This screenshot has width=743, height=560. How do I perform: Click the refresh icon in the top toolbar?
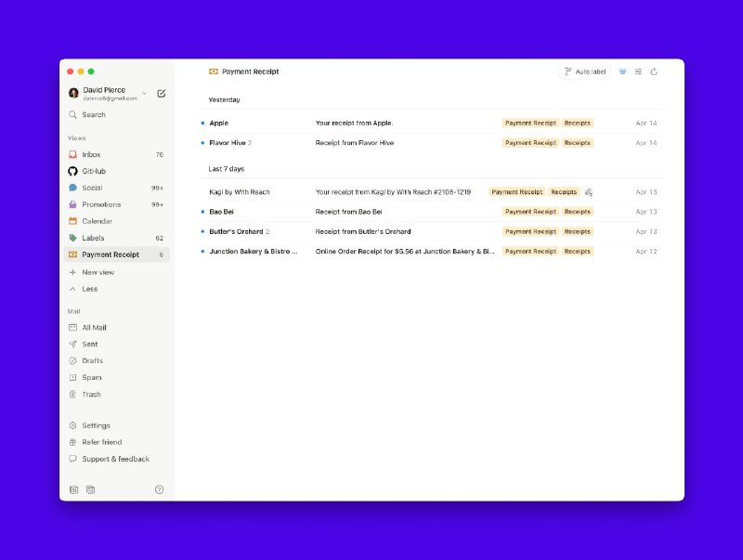coord(655,71)
